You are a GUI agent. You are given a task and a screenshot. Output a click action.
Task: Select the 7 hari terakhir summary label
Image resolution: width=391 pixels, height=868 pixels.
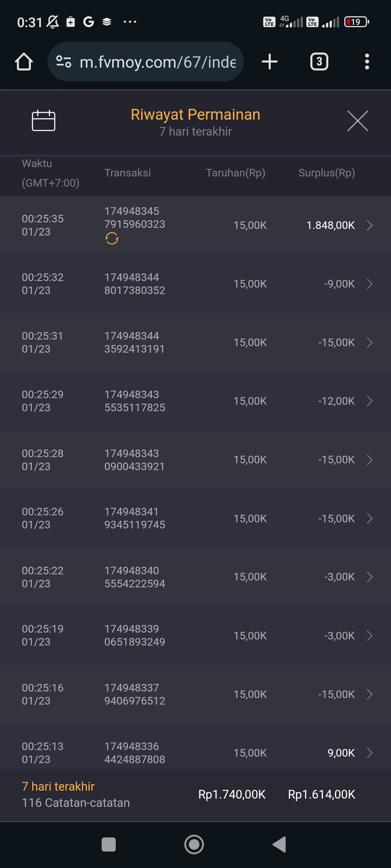pos(58,786)
